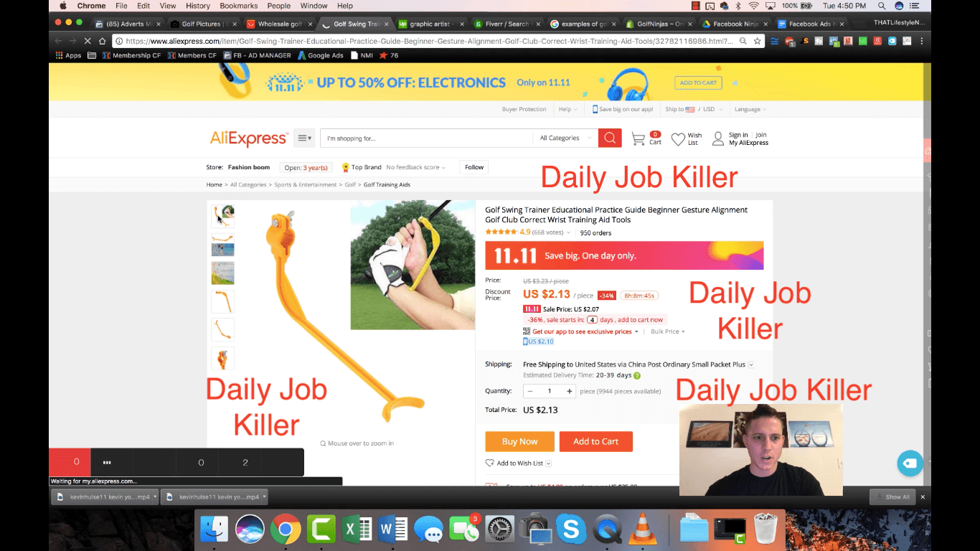Open Messages from the dock
The width and height of the screenshot is (980, 551).
pos(429,529)
